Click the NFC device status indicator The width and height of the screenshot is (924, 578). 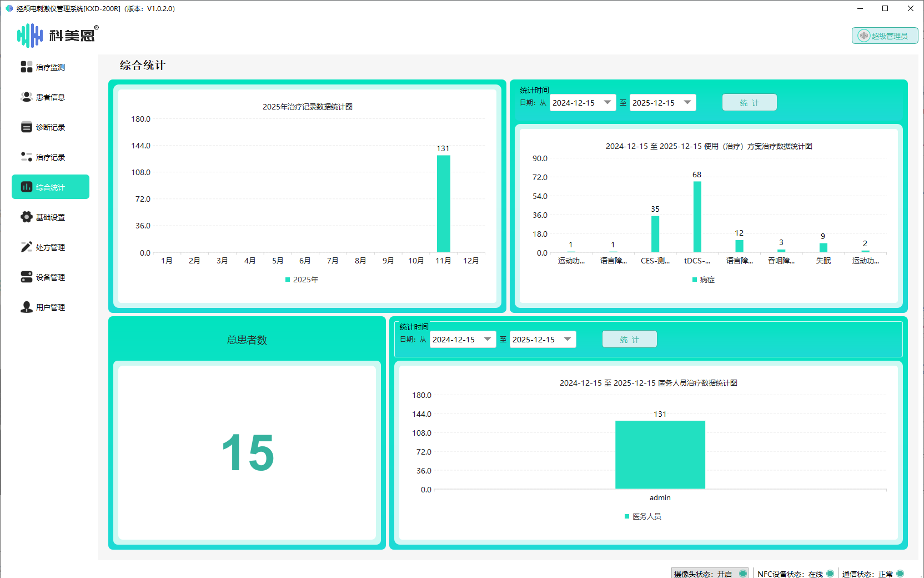830,574
